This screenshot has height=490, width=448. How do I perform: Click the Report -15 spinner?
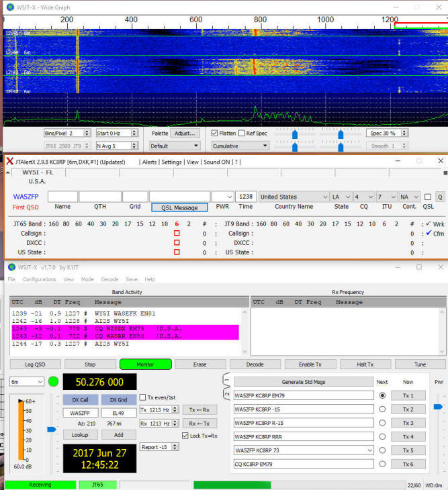[x=159, y=447]
